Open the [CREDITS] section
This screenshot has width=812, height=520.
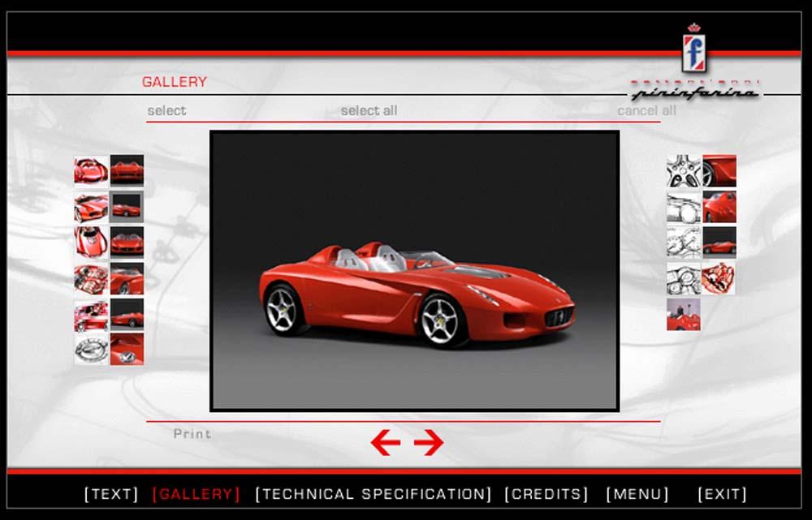546,494
